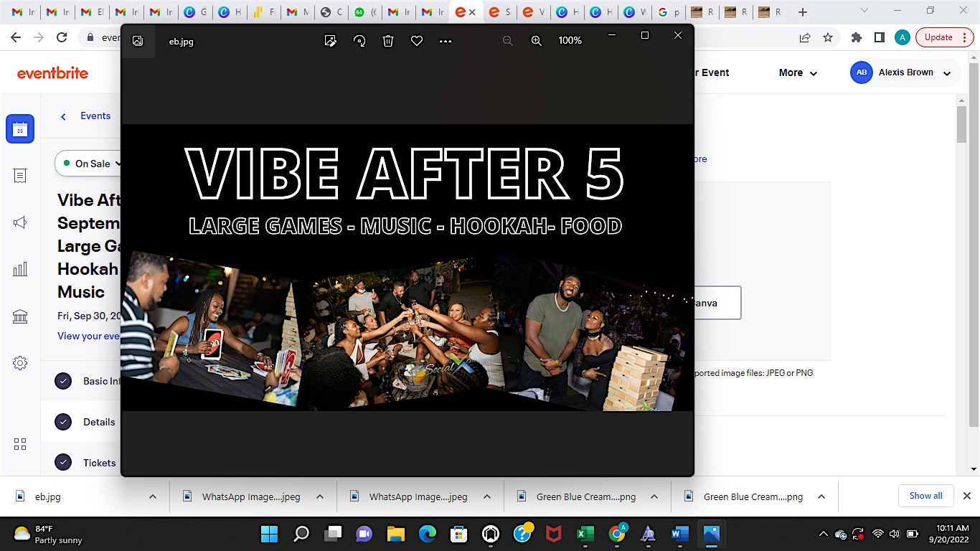
Task: Toggle the Chrome side panel icon
Action: [x=879, y=37]
